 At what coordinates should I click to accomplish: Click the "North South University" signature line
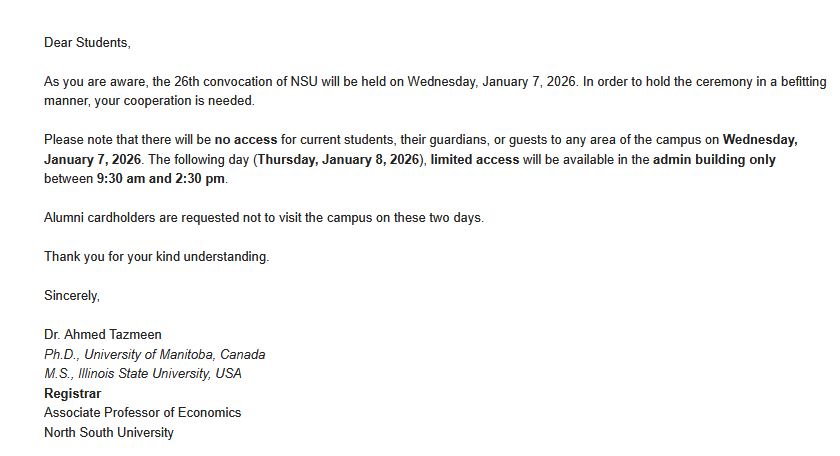click(108, 432)
